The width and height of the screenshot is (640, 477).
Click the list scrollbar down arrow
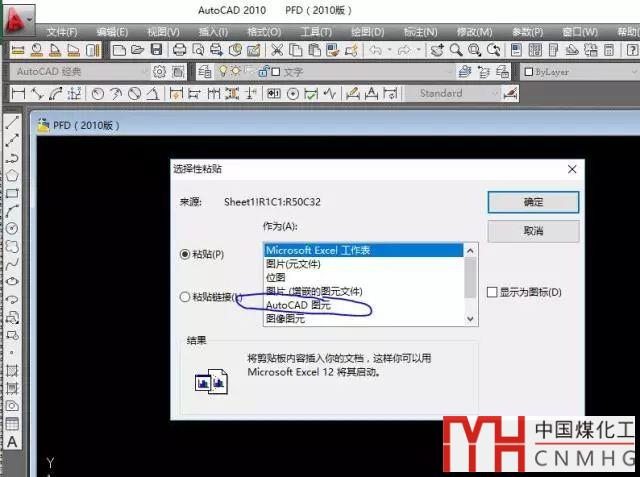[470, 319]
